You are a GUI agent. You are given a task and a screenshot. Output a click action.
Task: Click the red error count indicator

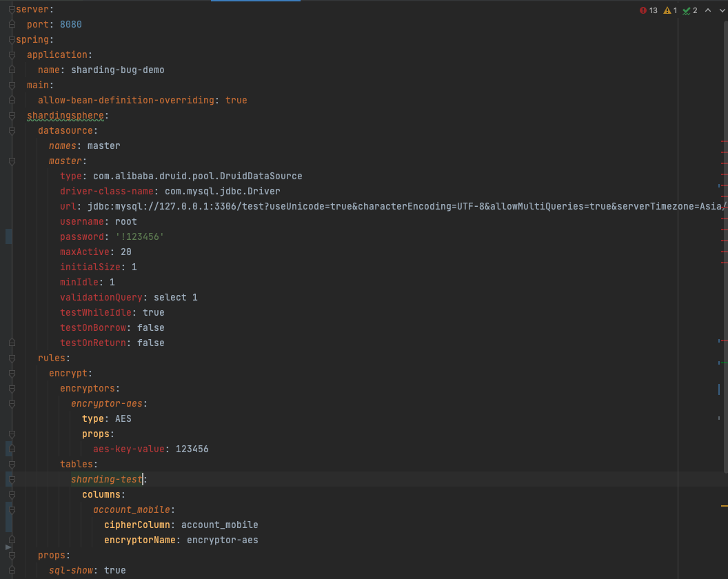pos(648,10)
